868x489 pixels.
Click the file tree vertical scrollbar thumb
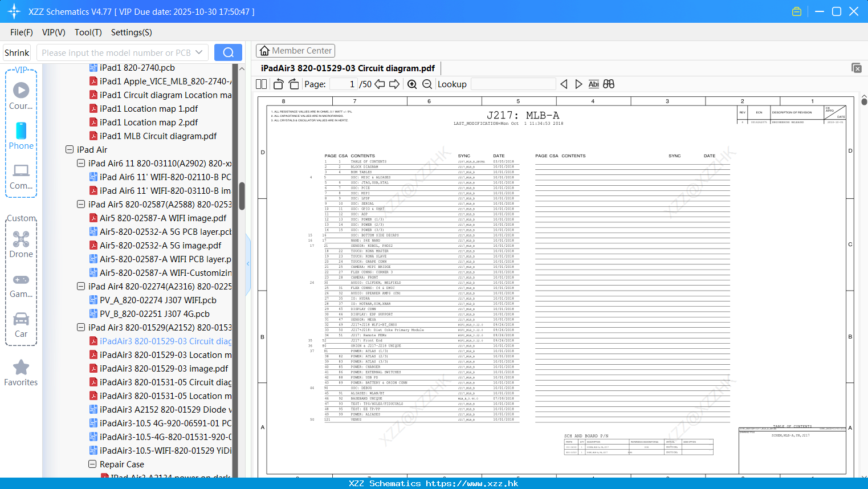pos(242,196)
